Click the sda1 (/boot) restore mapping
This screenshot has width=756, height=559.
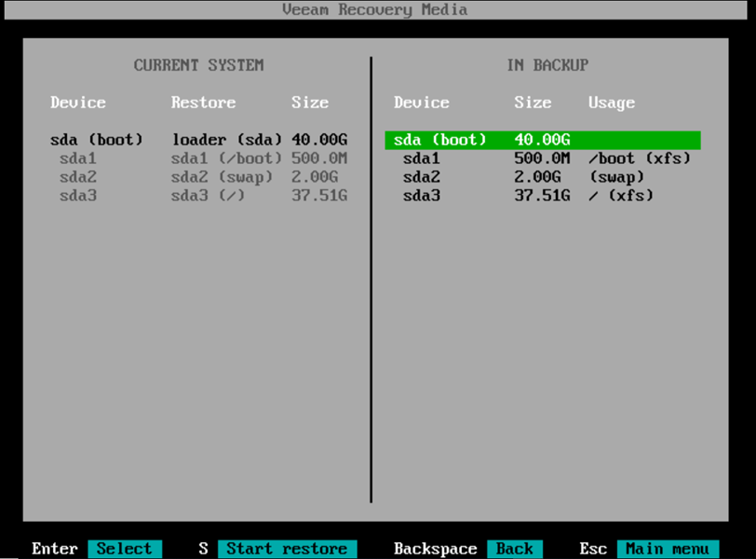(x=226, y=158)
